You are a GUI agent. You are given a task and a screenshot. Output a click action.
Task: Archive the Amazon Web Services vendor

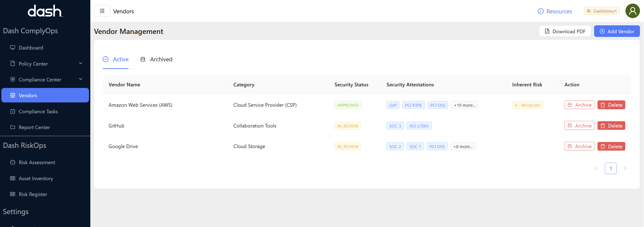click(579, 105)
